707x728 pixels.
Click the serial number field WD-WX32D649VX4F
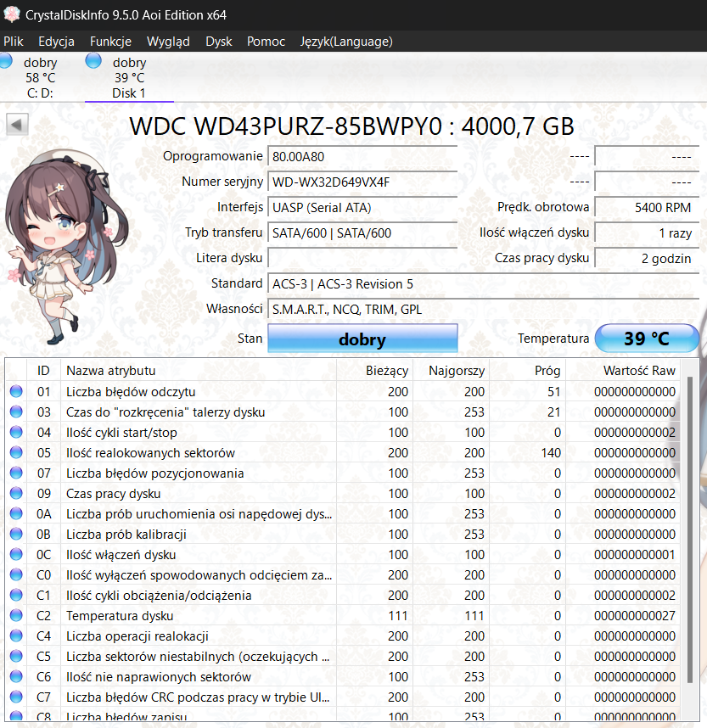[362, 182]
